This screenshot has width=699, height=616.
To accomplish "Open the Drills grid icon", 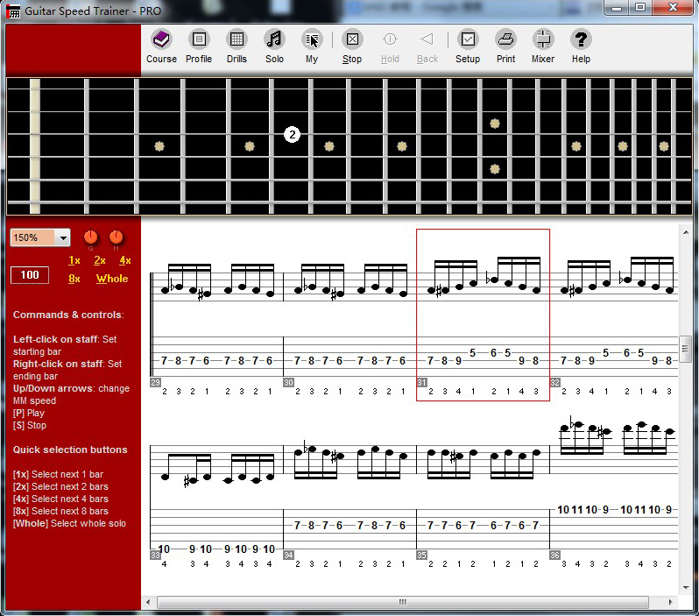I will click(237, 46).
